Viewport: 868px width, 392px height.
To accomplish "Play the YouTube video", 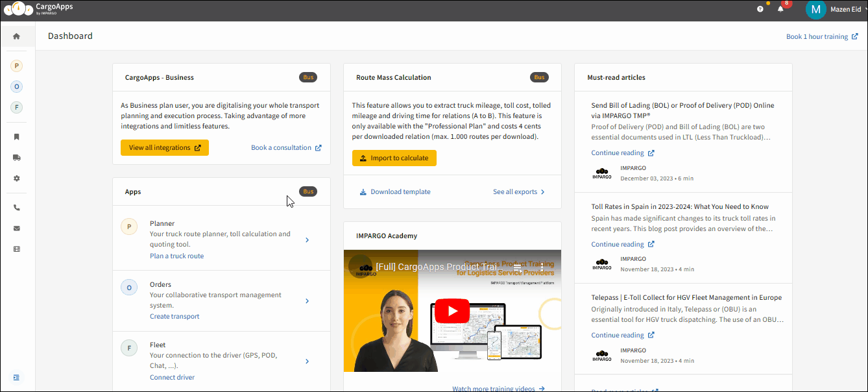I will tap(451, 311).
